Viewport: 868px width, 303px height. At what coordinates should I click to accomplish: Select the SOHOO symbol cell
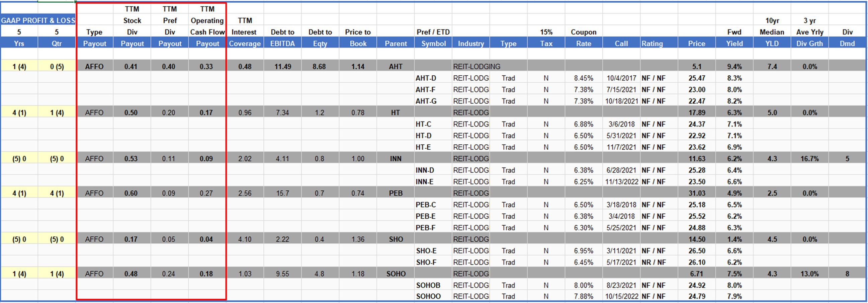(428, 297)
